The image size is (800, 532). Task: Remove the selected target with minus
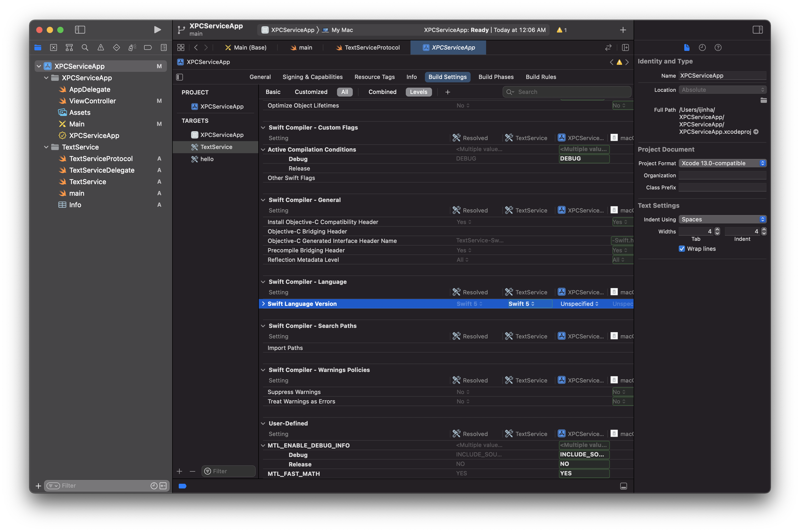[192, 471]
